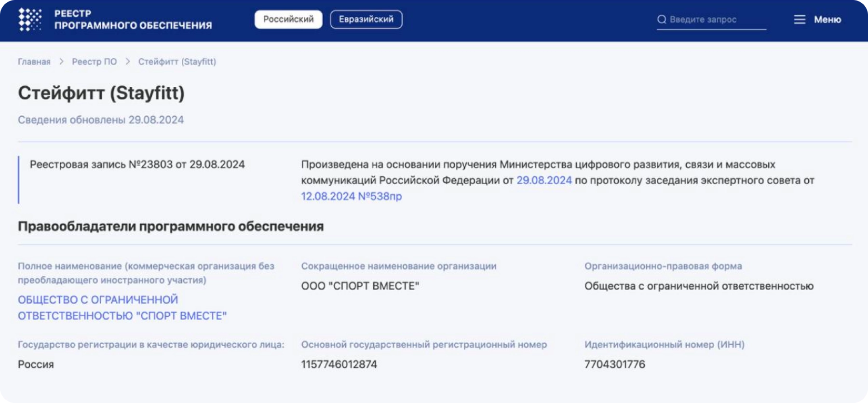Viewport: 868px width, 403px height.
Task: Click the OGRN number 1157746012874
Action: point(339,364)
